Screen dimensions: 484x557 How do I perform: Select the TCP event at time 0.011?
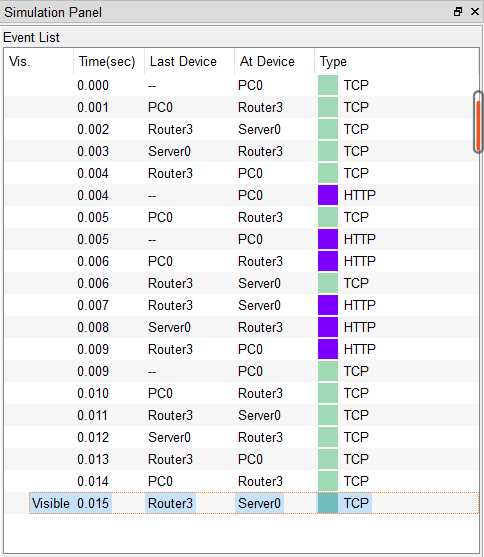240,415
